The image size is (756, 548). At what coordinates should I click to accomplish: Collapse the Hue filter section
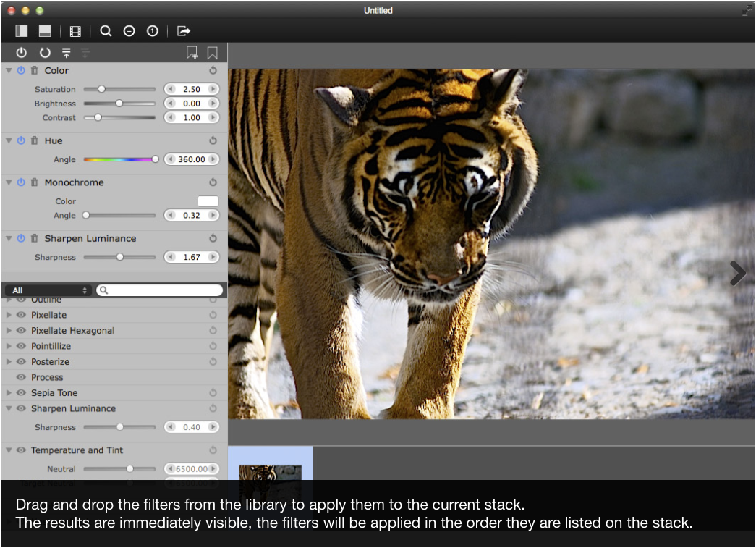(9, 140)
